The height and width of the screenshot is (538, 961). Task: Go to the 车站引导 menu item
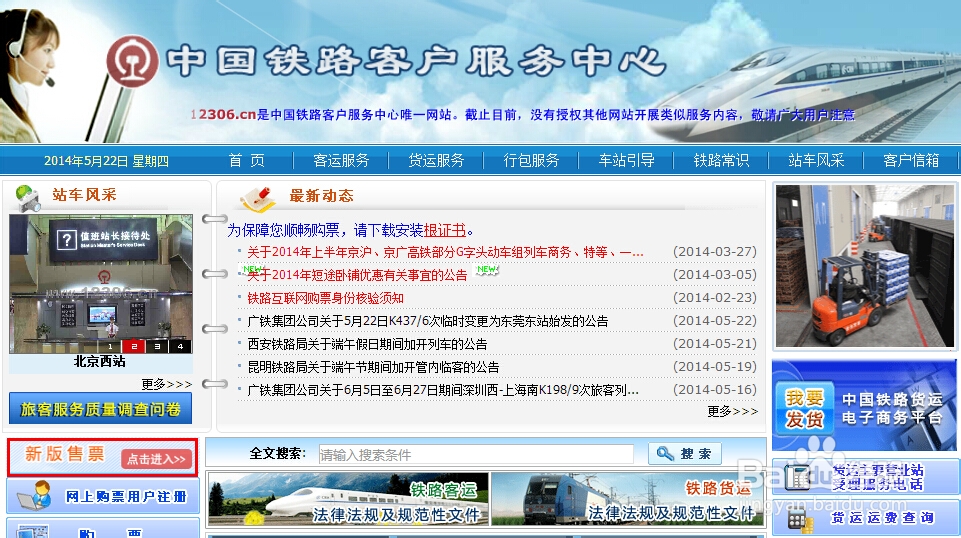pos(626,161)
